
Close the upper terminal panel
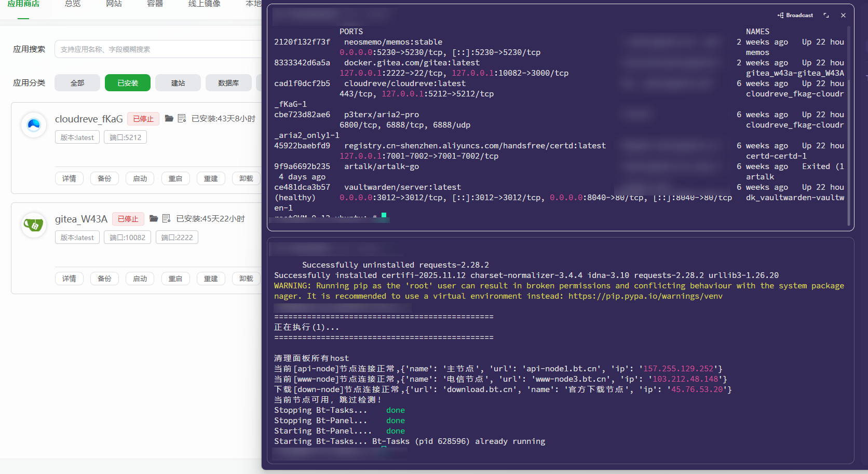pyautogui.click(x=843, y=16)
